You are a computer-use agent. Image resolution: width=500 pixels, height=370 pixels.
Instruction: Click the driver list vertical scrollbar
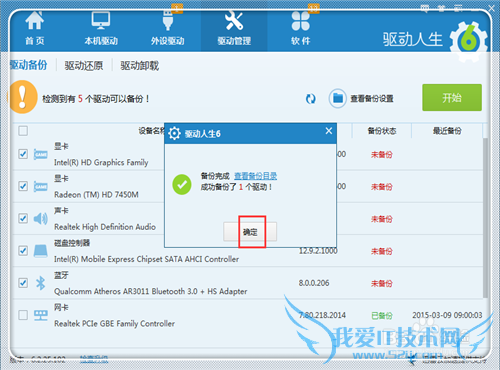486,218
